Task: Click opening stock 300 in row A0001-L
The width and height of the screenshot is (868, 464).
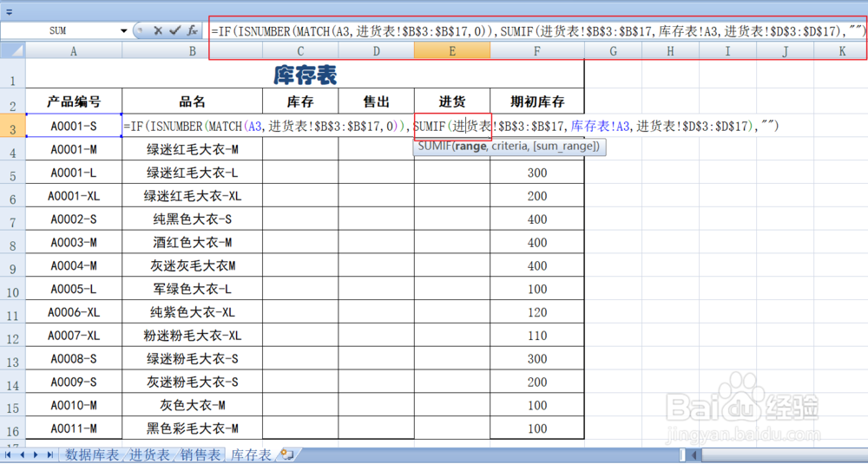Action: click(537, 173)
